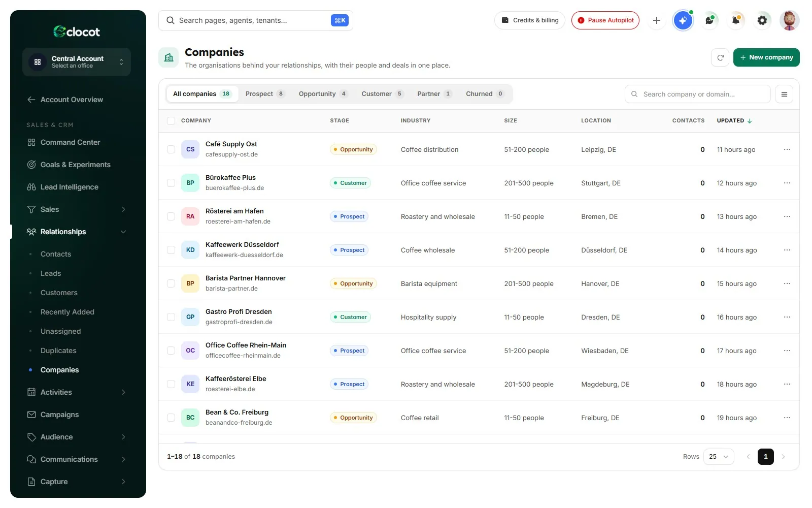Image resolution: width=812 pixels, height=508 pixels.
Task: Focus the Search company or domain field
Action: (698, 94)
